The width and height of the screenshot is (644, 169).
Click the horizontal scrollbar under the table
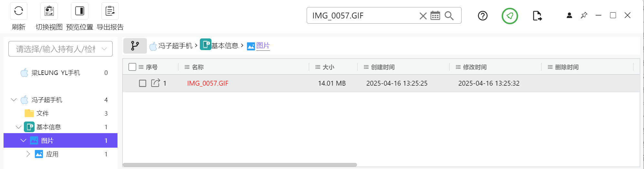[240, 165]
